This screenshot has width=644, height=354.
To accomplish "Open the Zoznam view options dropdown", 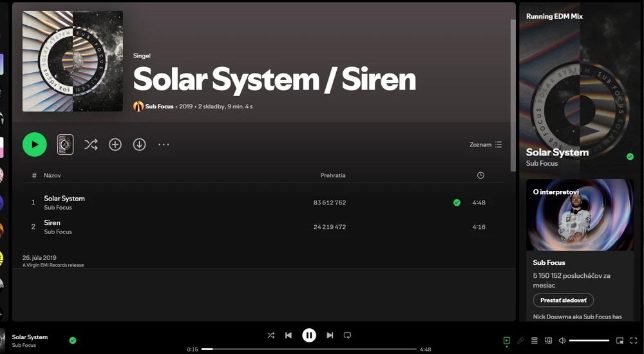I will click(x=486, y=145).
